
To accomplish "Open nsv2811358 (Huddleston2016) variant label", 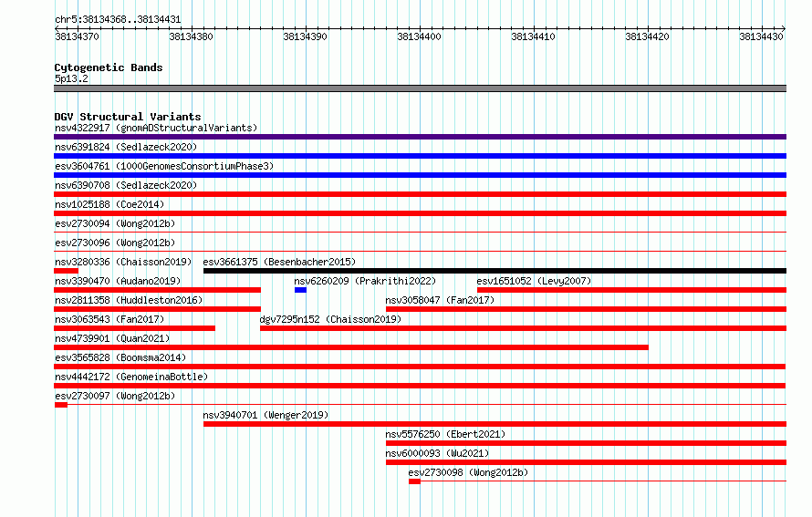I will coord(129,300).
